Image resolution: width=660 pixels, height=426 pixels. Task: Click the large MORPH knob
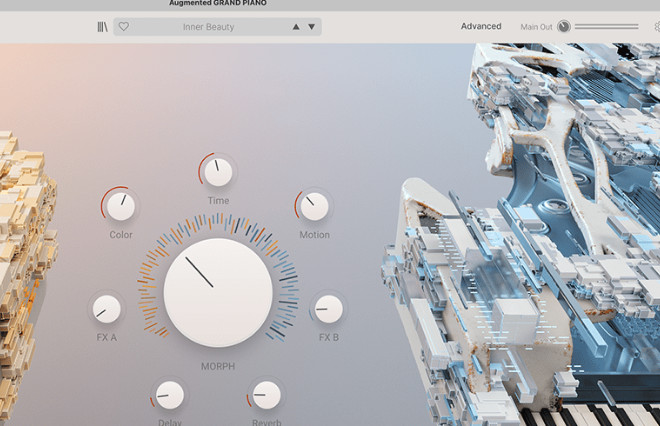218,293
